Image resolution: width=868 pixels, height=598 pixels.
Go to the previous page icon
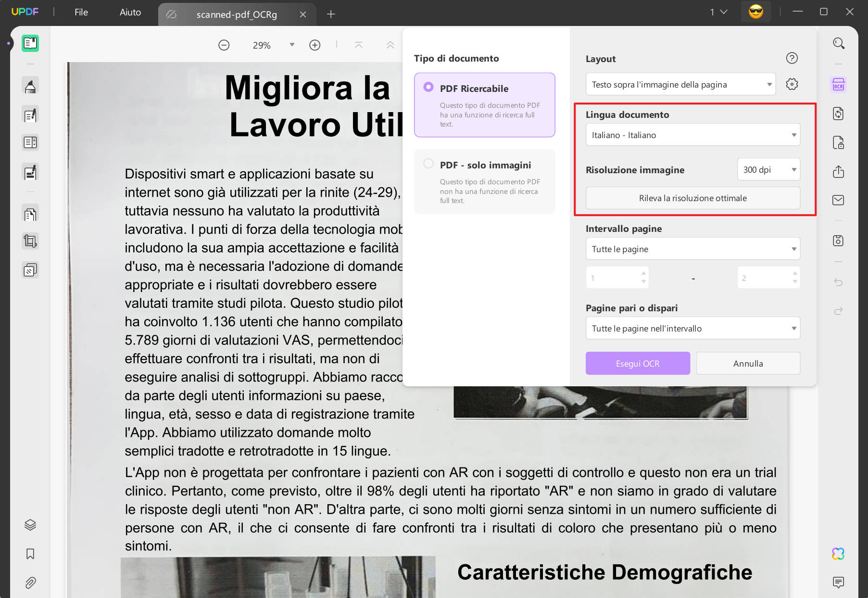coord(390,45)
